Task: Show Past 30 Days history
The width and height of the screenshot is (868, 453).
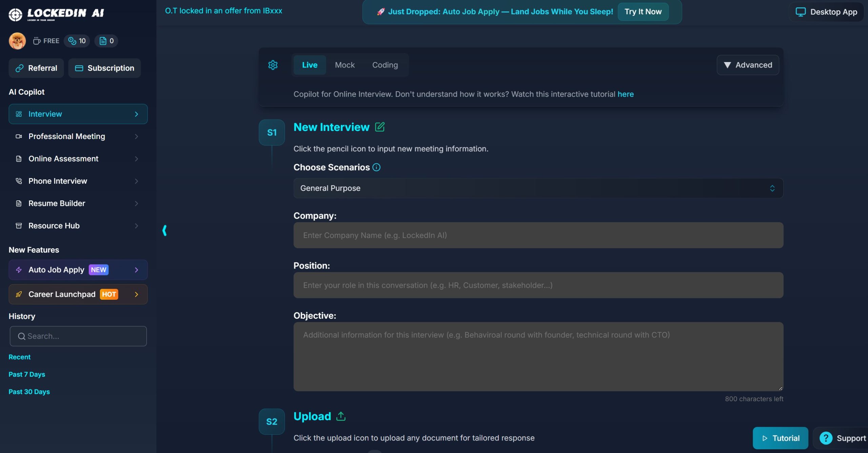Action: (29, 392)
